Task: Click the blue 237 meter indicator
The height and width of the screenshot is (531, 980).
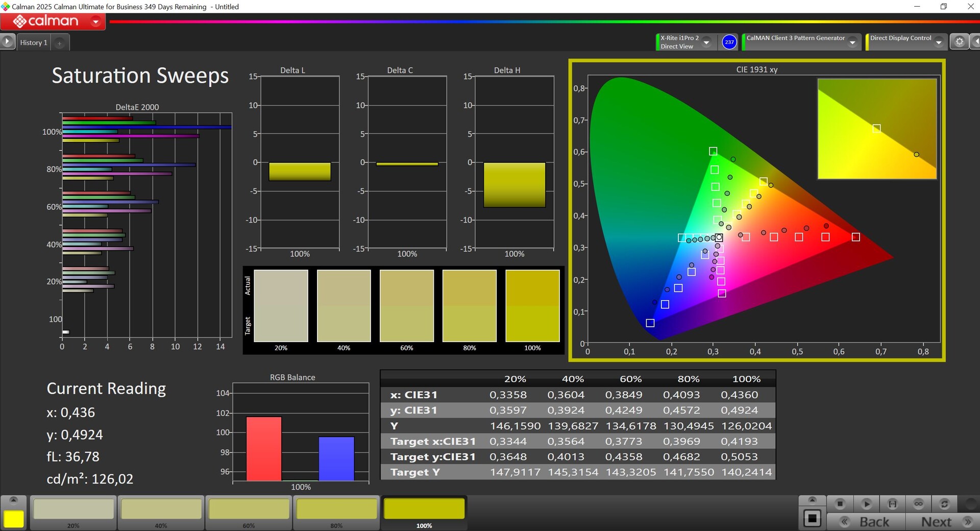Action: coord(729,42)
